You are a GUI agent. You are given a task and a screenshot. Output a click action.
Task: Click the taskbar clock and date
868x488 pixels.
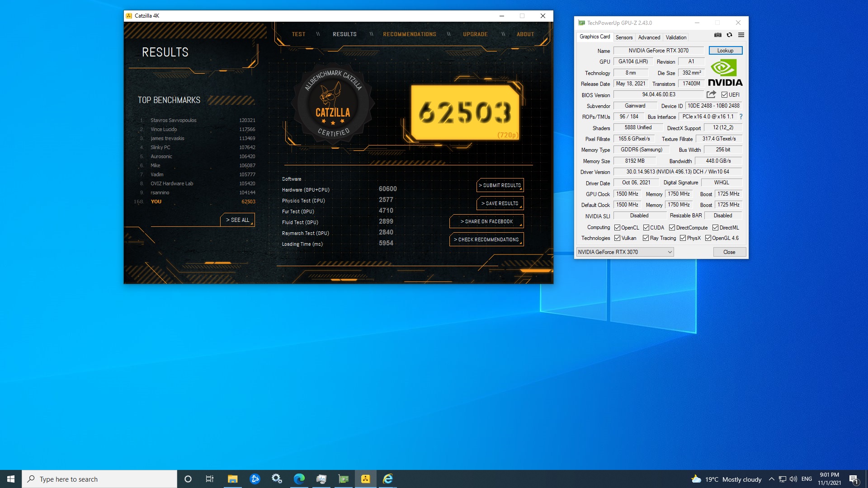click(829, 479)
